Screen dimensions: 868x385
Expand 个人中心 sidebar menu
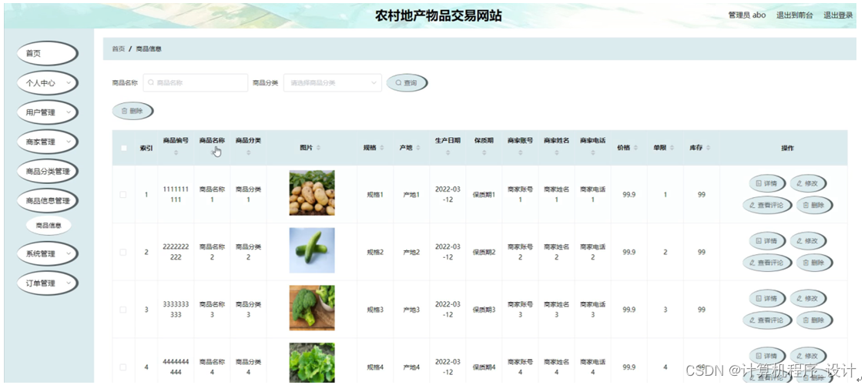click(x=47, y=83)
